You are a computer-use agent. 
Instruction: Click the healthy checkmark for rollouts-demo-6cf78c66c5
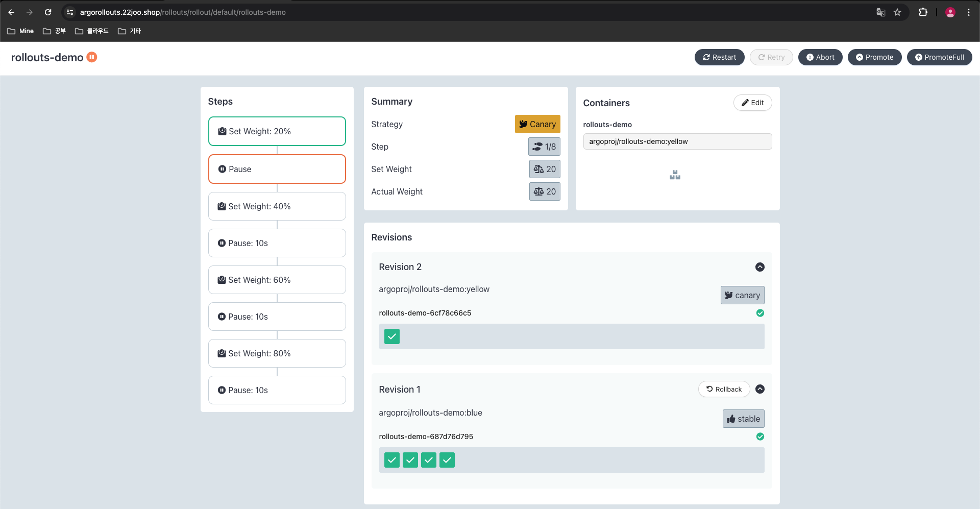point(760,313)
